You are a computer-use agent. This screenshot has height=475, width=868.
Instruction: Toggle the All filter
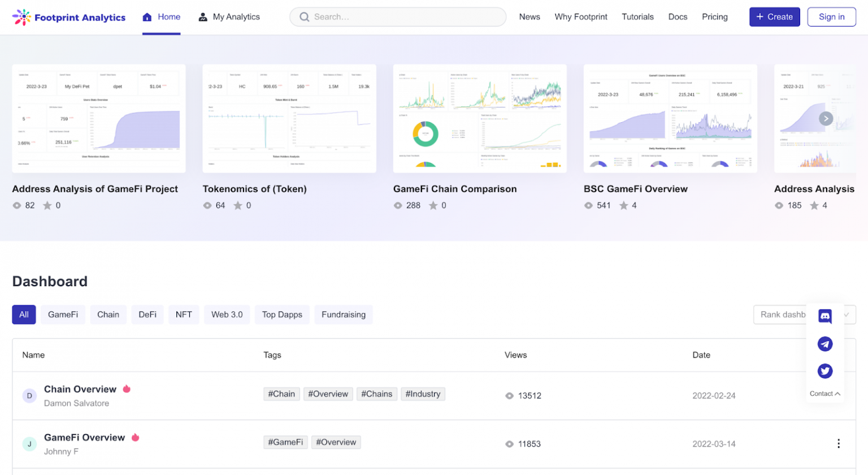tap(24, 314)
